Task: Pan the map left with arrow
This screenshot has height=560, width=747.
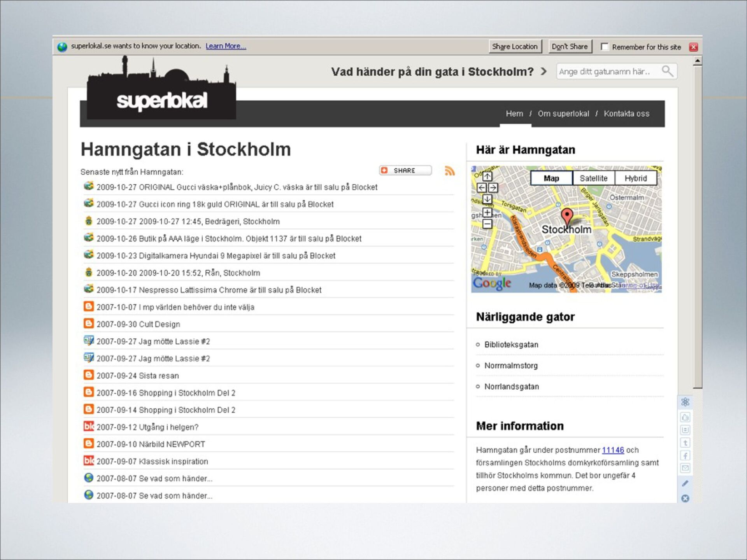Action: pos(482,188)
